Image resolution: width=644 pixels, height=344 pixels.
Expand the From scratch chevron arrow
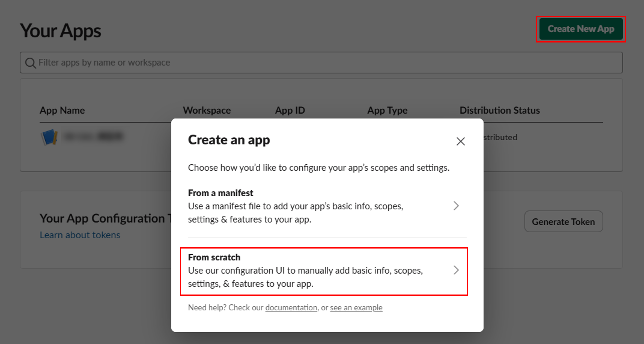(x=456, y=270)
